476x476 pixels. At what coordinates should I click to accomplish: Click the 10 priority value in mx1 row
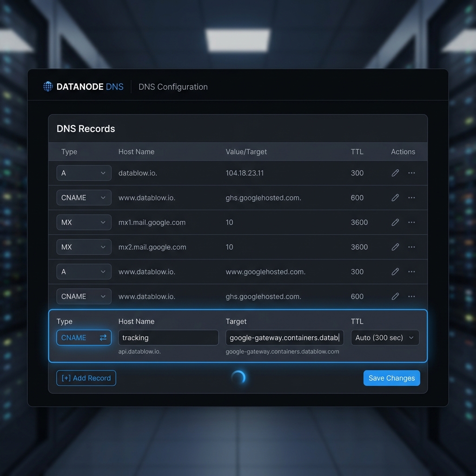[229, 222]
